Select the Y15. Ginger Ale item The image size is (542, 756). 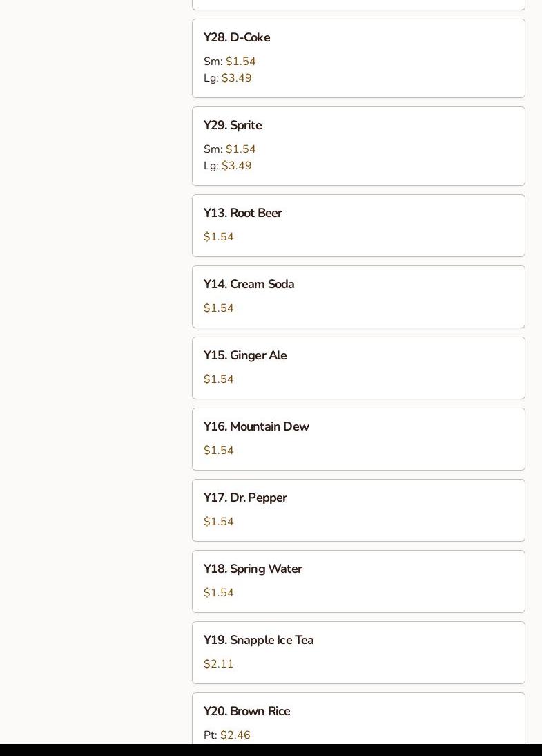click(245, 355)
